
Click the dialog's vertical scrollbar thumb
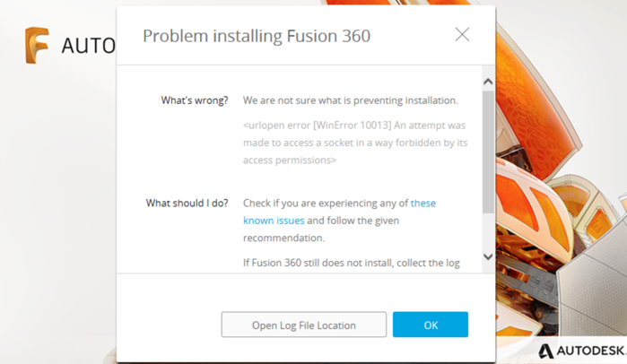pyautogui.click(x=488, y=152)
